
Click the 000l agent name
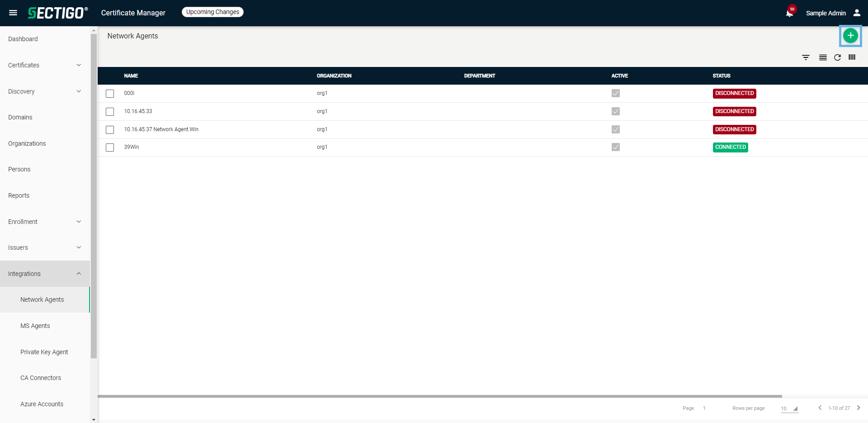tap(129, 93)
